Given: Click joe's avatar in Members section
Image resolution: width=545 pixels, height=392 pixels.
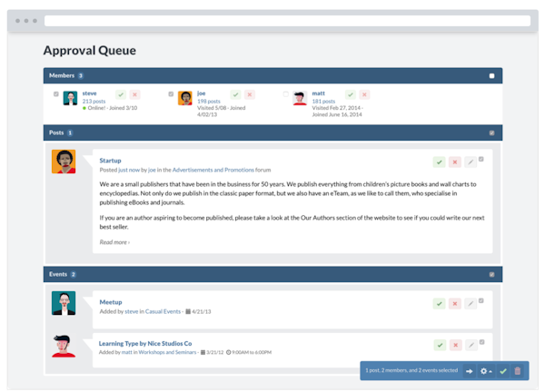Looking at the screenshot, I should click(185, 98).
